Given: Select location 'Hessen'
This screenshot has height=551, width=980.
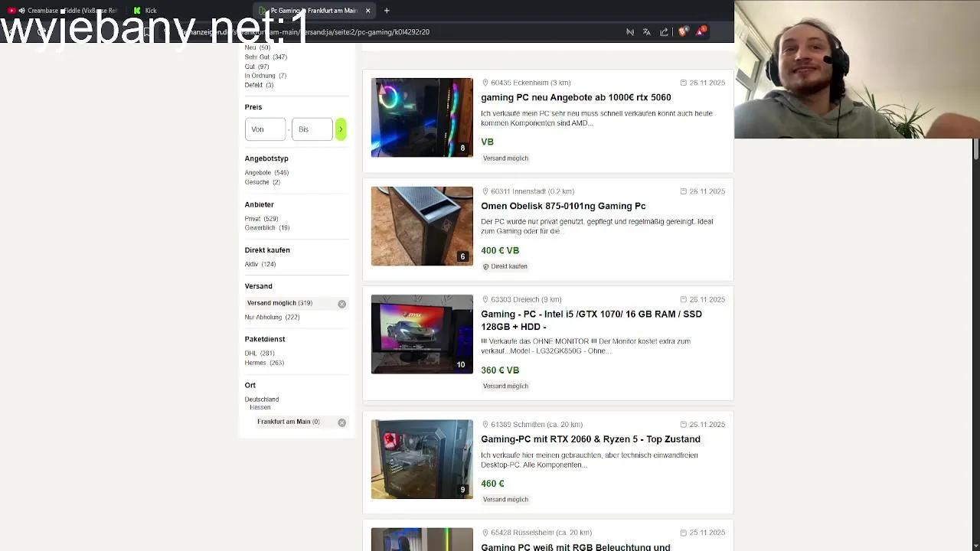Looking at the screenshot, I should tap(260, 408).
